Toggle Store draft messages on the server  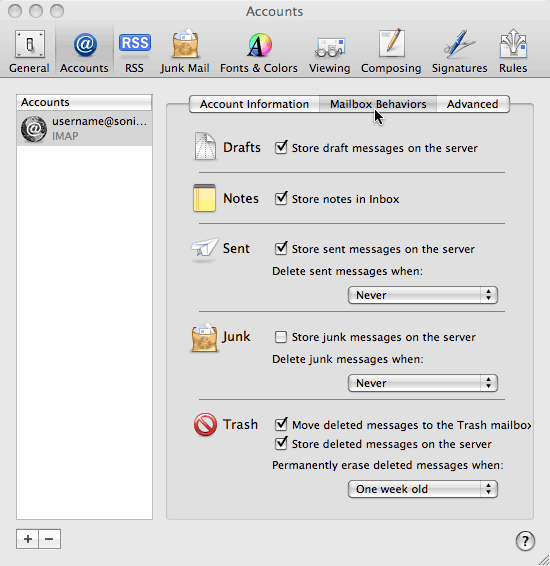[281, 148]
